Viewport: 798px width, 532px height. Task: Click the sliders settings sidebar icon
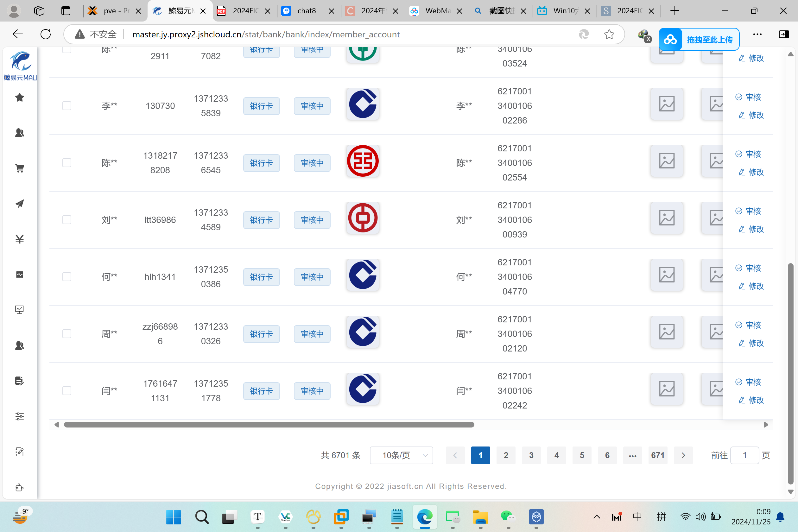pyautogui.click(x=20, y=416)
